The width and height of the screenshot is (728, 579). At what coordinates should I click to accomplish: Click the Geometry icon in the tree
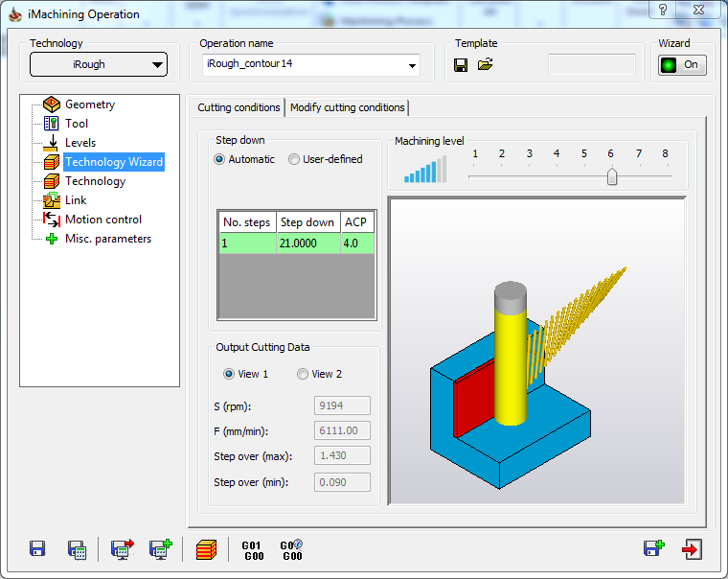[x=51, y=104]
